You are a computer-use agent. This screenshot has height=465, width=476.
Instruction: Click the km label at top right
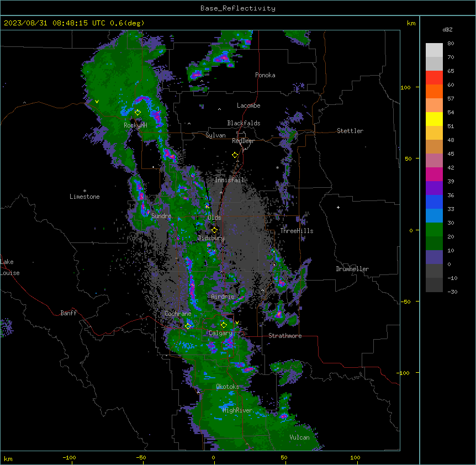click(411, 23)
